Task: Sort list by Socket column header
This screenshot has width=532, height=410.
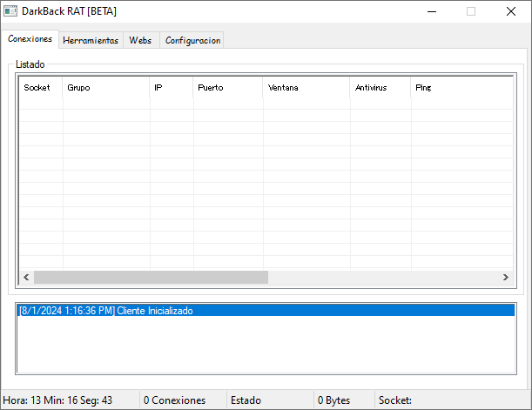Action: (x=40, y=88)
